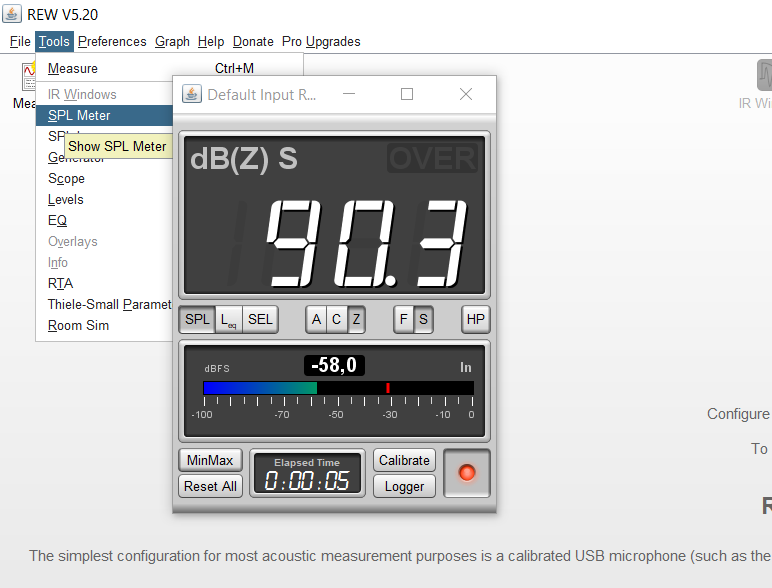
Task: Click the Calibrate button
Action: click(x=404, y=460)
